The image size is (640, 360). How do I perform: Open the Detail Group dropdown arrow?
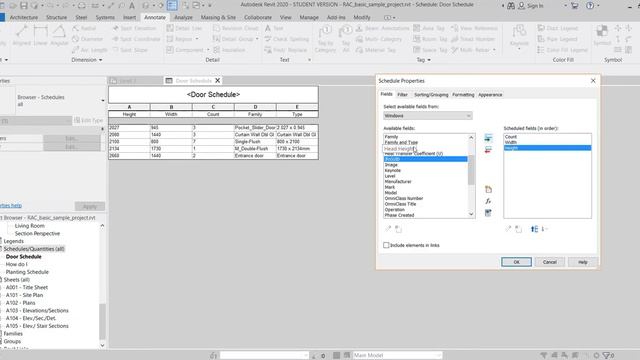(257, 39)
